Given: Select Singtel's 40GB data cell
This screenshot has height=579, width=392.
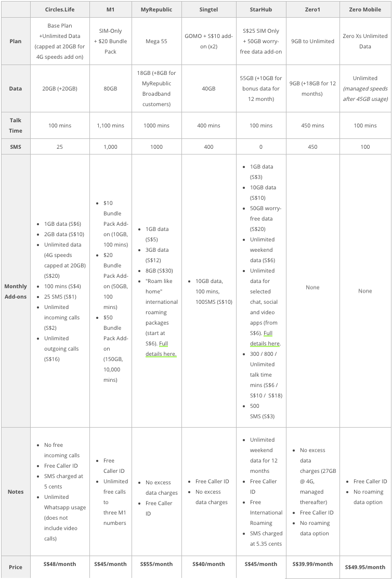Looking at the screenshot, I should [x=208, y=88].
